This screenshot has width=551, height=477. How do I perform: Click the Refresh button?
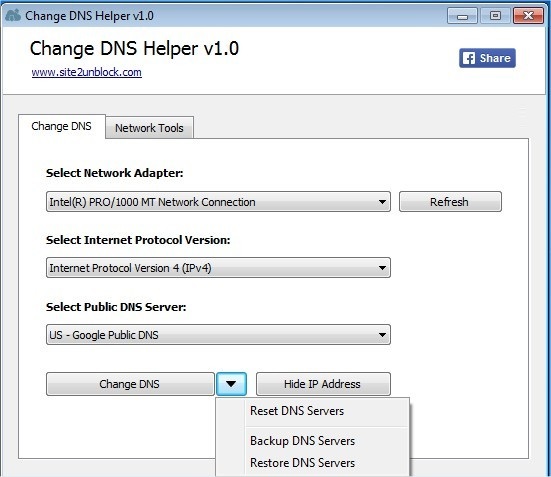tap(450, 202)
